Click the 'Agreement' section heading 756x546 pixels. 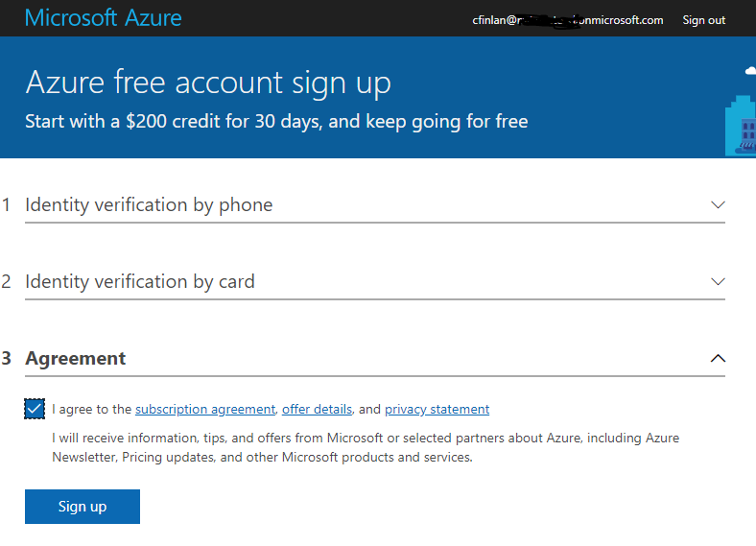pos(76,358)
